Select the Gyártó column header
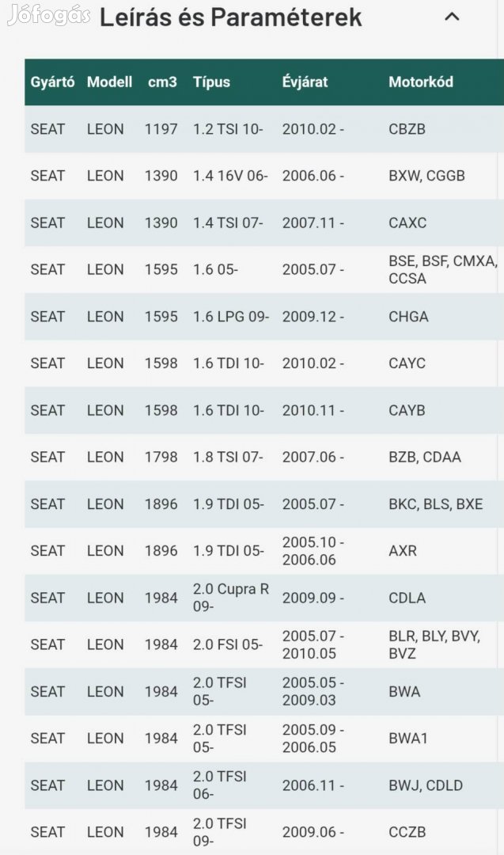Image resolution: width=504 pixels, height=855 pixels. pyautogui.click(x=52, y=82)
